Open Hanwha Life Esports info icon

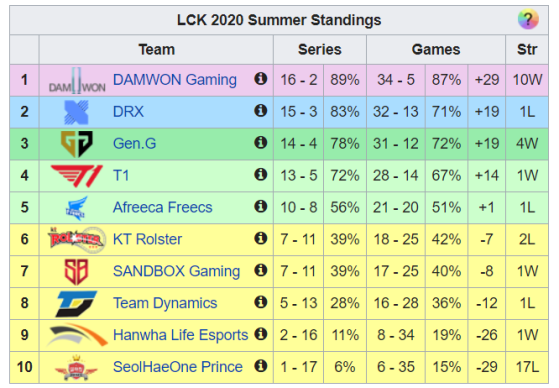(x=261, y=334)
